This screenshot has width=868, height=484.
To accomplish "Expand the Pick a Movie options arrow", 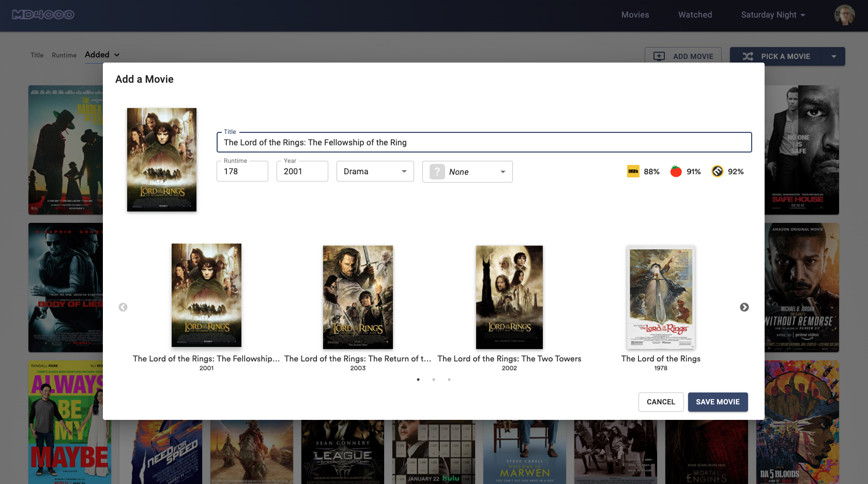I will click(834, 56).
